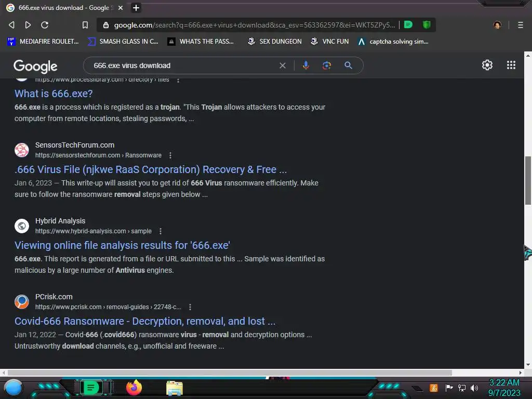Clear the search box with X icon

[x=282, y=65]
